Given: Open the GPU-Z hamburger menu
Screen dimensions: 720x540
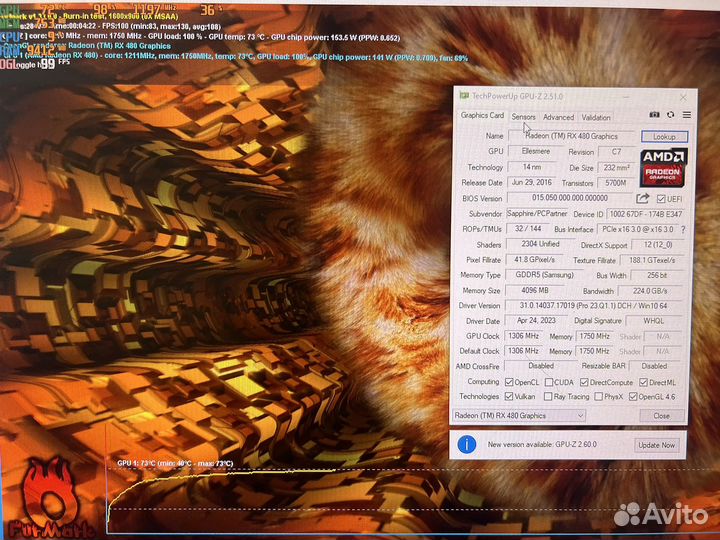Looking at the screenshot, I should 686,116.
